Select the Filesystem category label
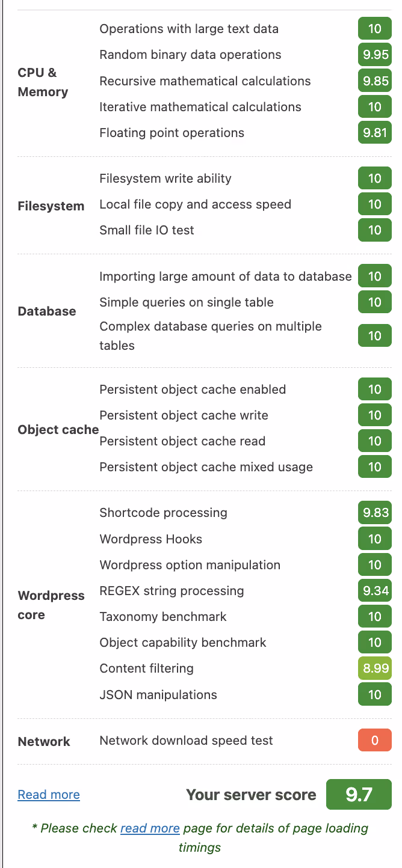The height and width of the screenshot is (868, 402). [x=51, y=206]
